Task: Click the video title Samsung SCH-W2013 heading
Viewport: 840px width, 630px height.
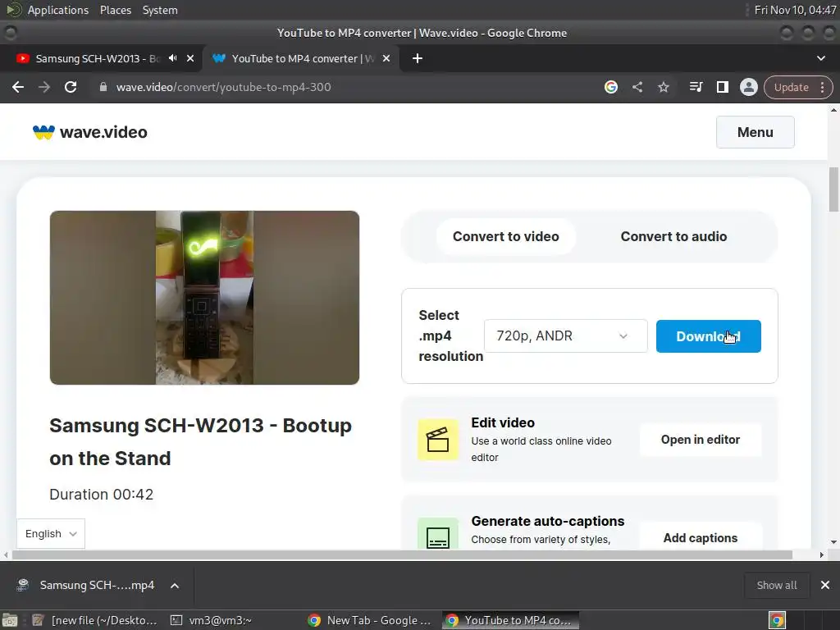Action: coord(200,442)
